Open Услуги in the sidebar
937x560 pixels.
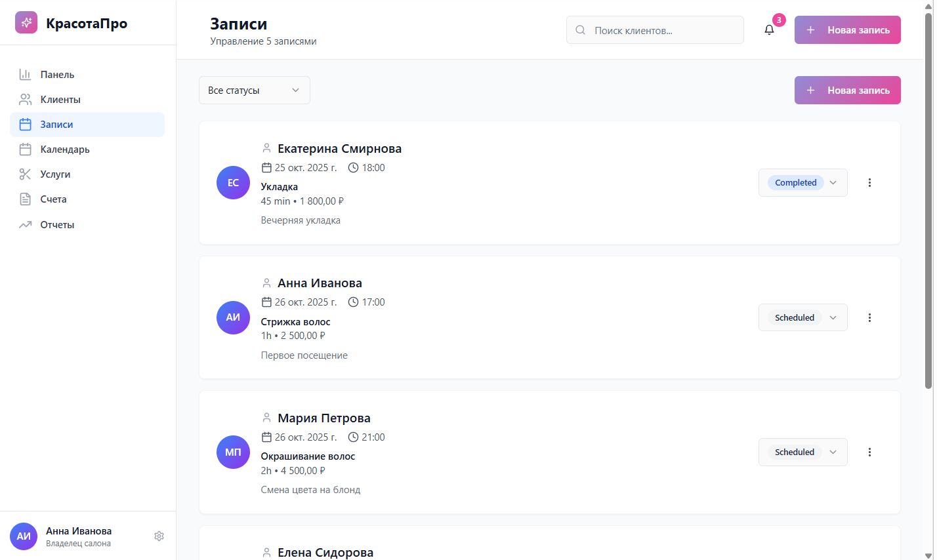coord(55,174)
